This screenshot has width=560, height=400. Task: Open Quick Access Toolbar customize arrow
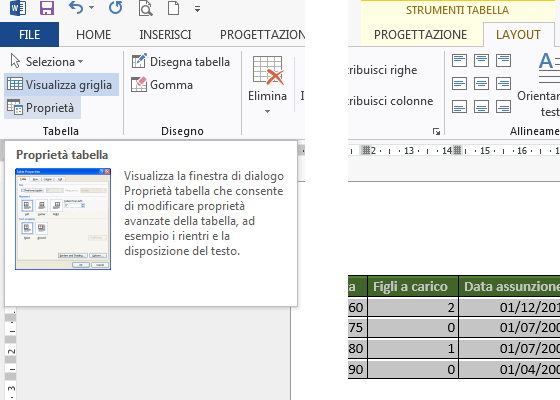point(198,9)
